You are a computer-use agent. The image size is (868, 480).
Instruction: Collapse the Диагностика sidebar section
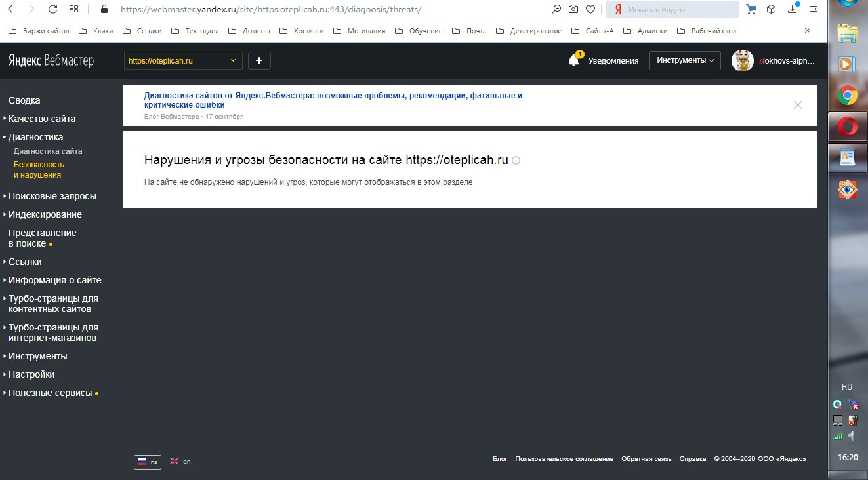(35, 137)
